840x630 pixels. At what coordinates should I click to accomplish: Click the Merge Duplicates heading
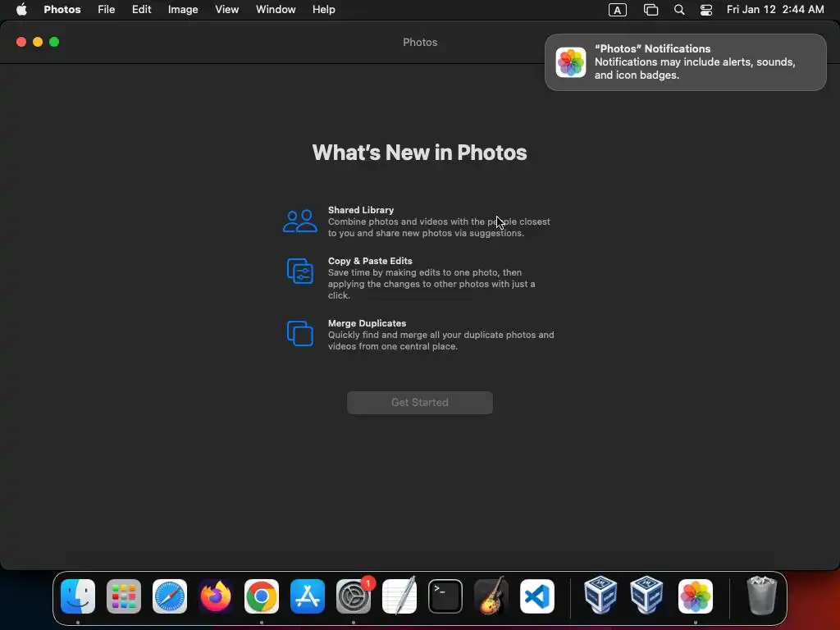[367, 323]
